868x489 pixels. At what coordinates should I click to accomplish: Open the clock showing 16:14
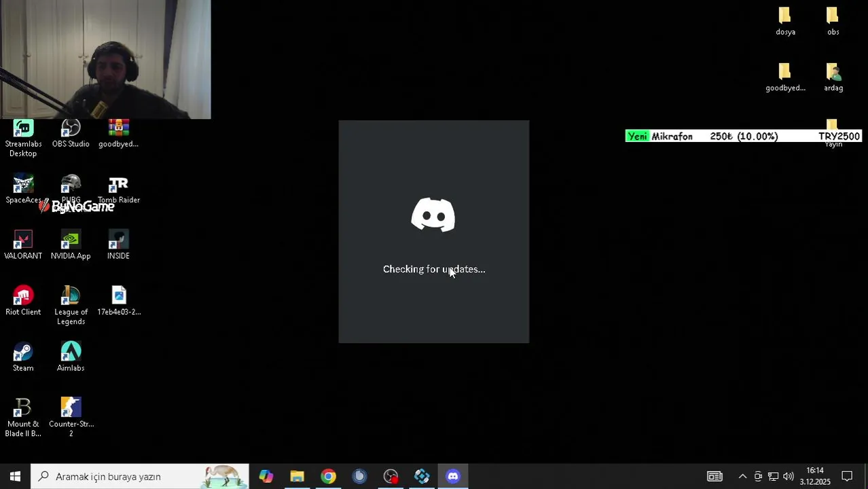tap(815, 476)
